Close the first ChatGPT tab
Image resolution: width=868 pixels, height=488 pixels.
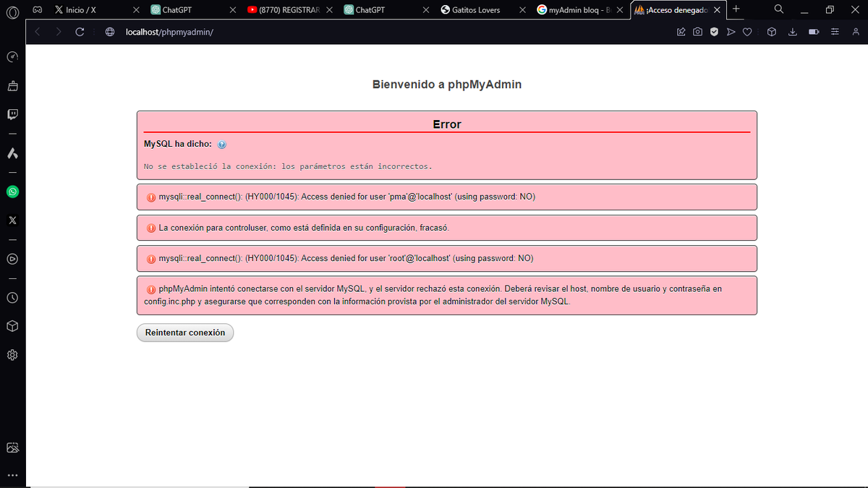click(x=232, y=10)
